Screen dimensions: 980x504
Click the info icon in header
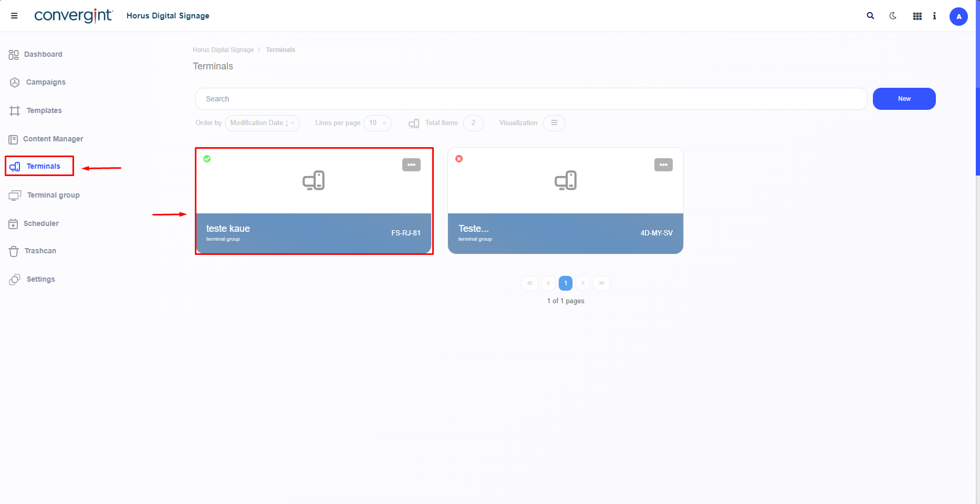[x=934, y=16]
